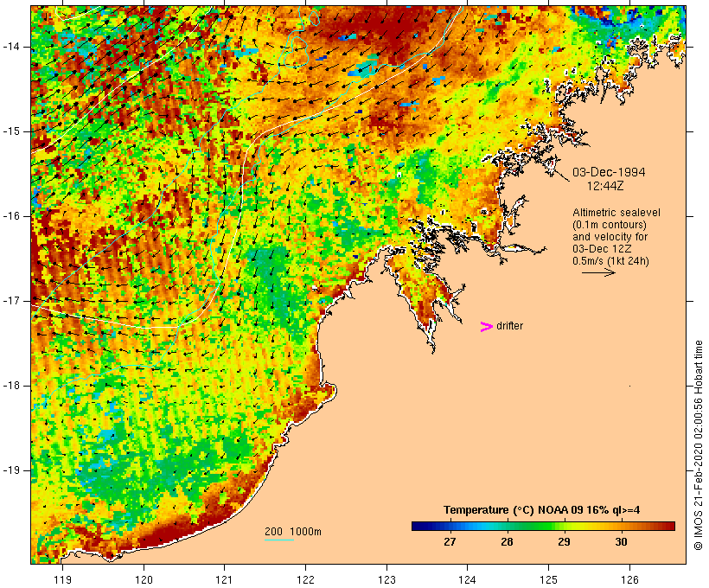Click the colorbar label '29'
The width and height of the screenshot is (709, 588).
pyautogui.click(x=564, y=542)
